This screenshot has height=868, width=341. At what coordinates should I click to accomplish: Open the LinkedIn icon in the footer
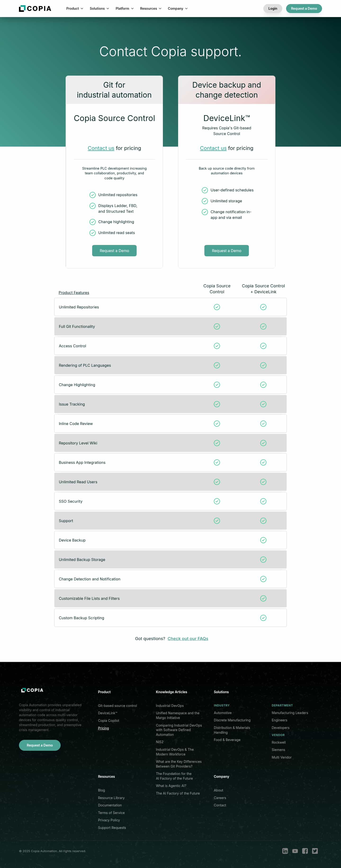point(285,851)
